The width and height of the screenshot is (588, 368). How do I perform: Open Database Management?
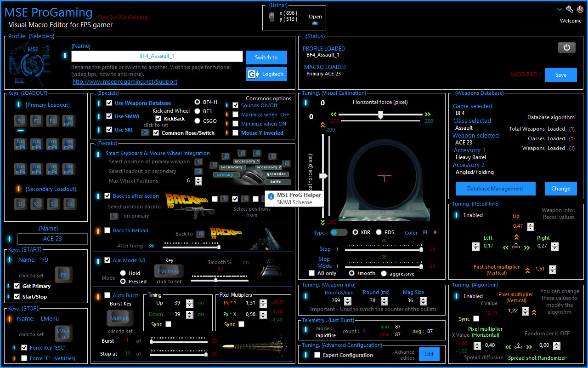tap(495, 189)
